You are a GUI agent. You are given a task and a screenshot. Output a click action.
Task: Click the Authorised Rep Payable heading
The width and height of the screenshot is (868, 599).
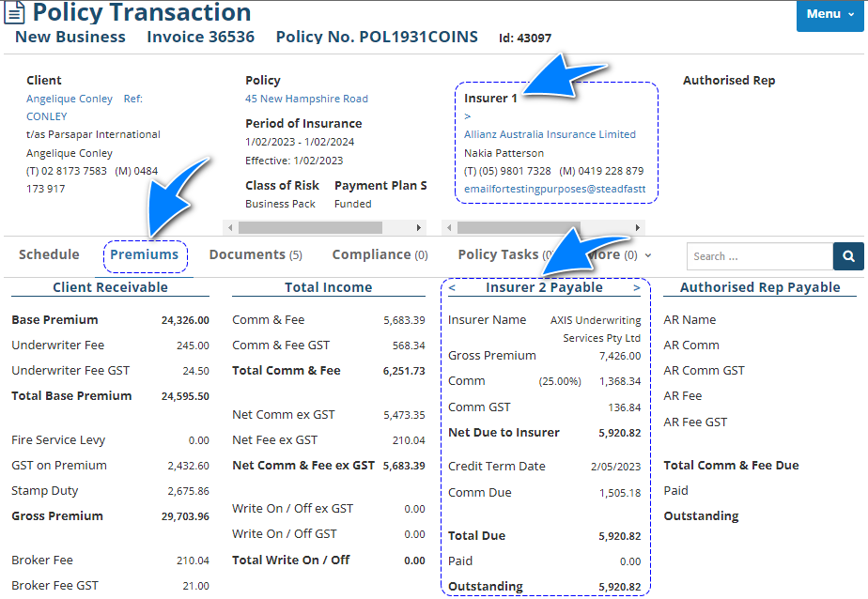point(760,287)
